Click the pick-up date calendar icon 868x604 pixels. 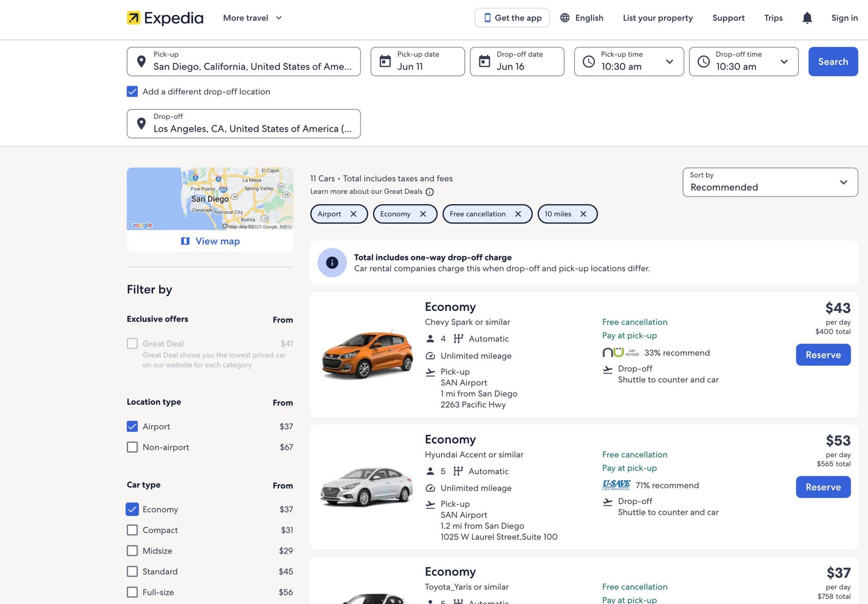click(384, 61)
